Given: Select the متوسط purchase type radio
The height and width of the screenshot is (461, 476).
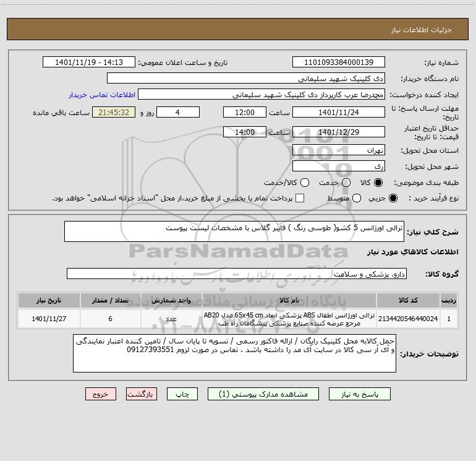Looking at the screenshot, I should click(x=357, y=198).
